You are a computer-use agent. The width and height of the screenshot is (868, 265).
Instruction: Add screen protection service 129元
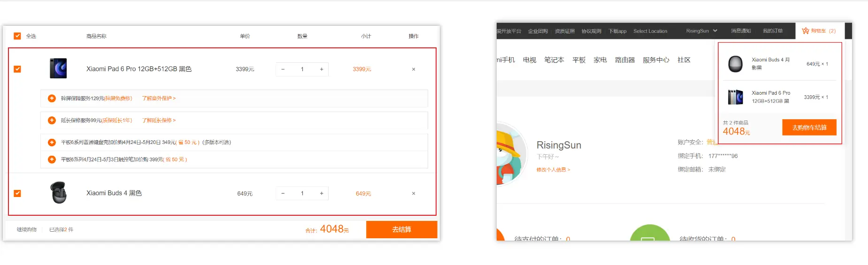[x=52, y=98]
